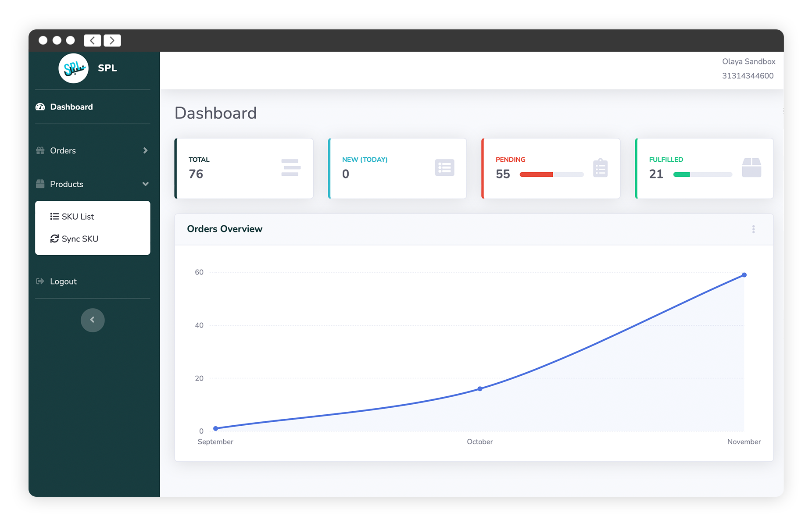Select Sync SKU in Products submenu
The width and height of the screenshot is (812, 527).
point(79,239)
